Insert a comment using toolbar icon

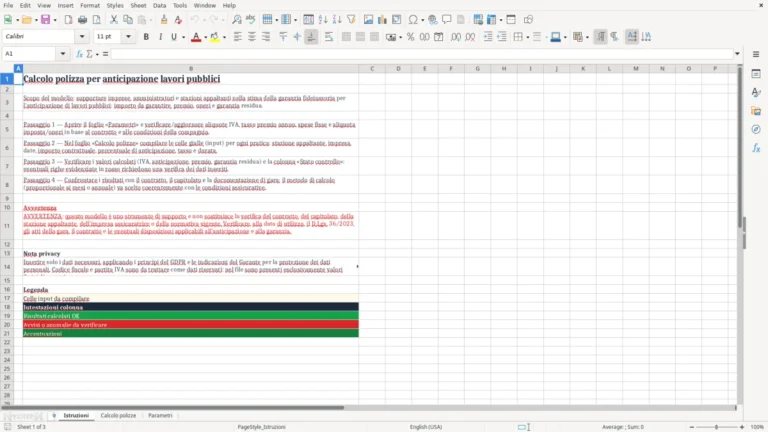point(447,20)
